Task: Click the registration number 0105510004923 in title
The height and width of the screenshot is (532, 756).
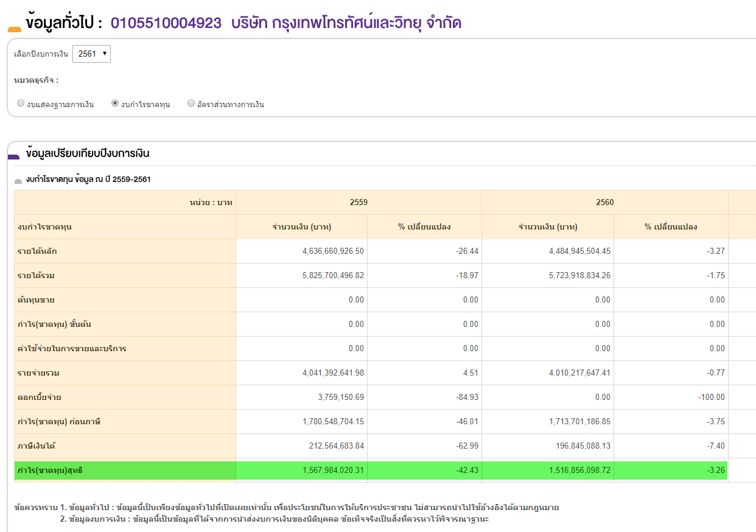Action: click(x=166, y=23)
